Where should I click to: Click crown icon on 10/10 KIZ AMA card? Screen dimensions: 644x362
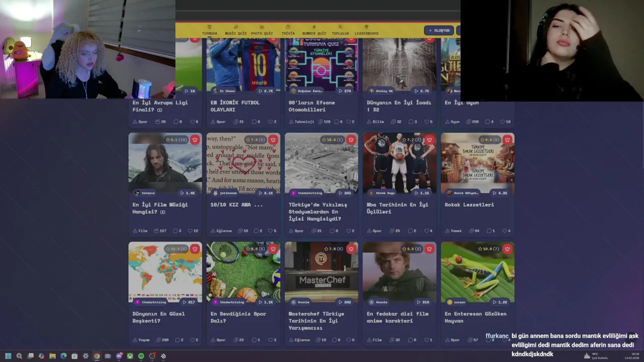(273, 140)
